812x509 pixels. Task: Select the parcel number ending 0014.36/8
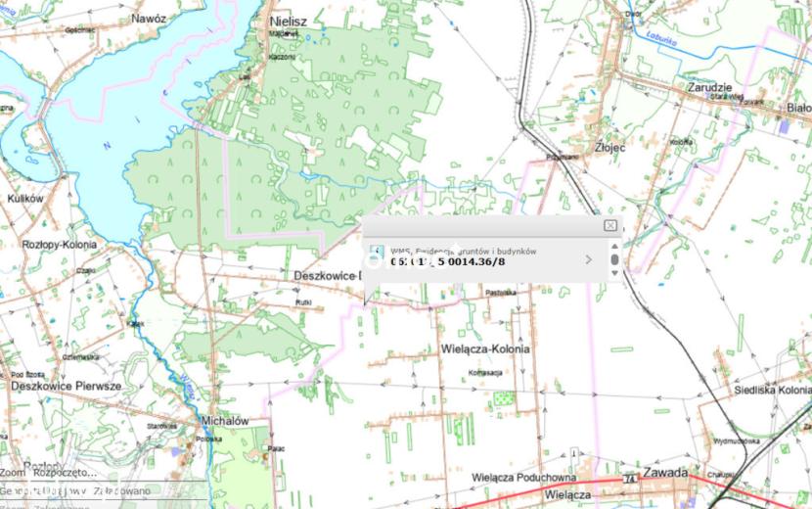447,261
